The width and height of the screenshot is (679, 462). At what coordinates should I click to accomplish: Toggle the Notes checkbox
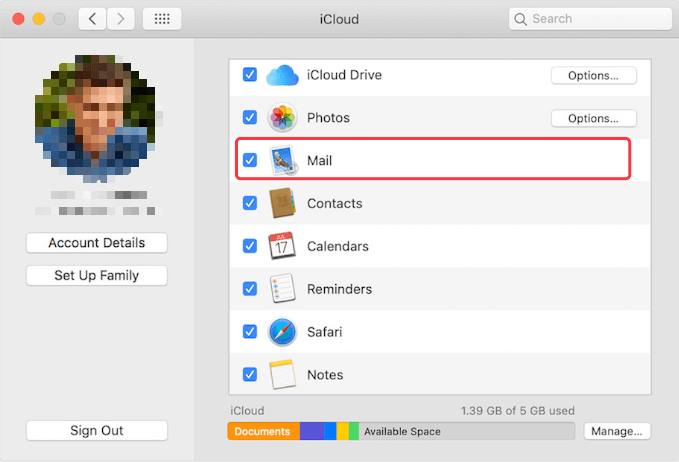click(249, 375)
